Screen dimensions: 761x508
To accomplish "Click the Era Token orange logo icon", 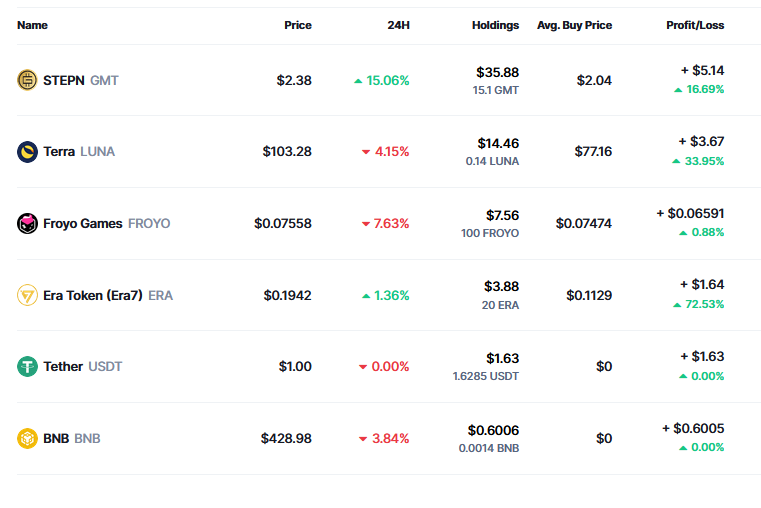I will [x=27, y=295].
